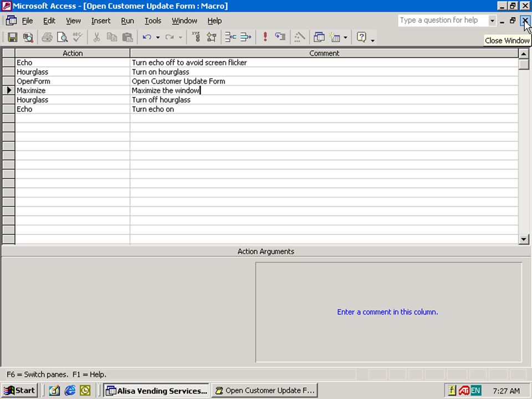532x399 pixels.
Task: Click the comment Turn echo off to avoid screen flicker
Action: click(x=324, y=63)
